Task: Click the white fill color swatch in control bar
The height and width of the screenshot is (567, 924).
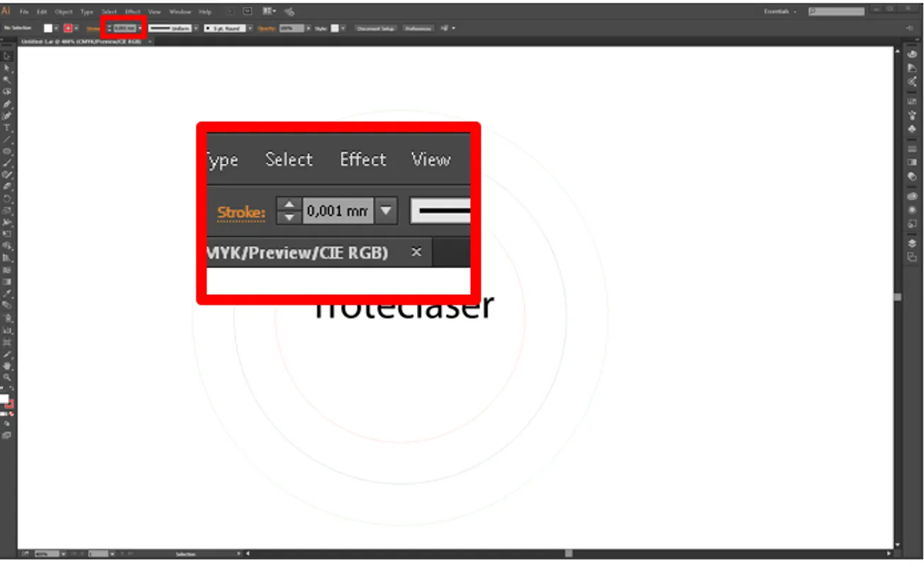Action: tap(48, 28)
